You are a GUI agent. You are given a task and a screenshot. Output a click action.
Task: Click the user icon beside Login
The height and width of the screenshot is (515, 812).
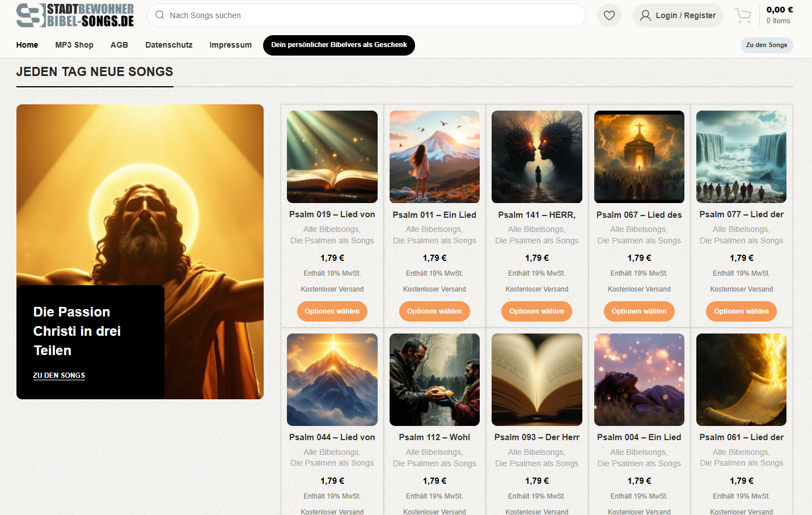[645, 15]
